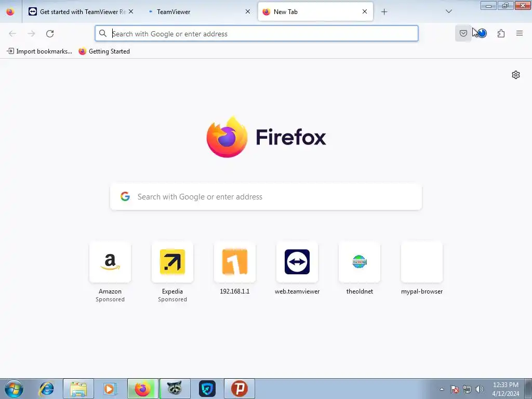Go back one page

coord(12,34)
